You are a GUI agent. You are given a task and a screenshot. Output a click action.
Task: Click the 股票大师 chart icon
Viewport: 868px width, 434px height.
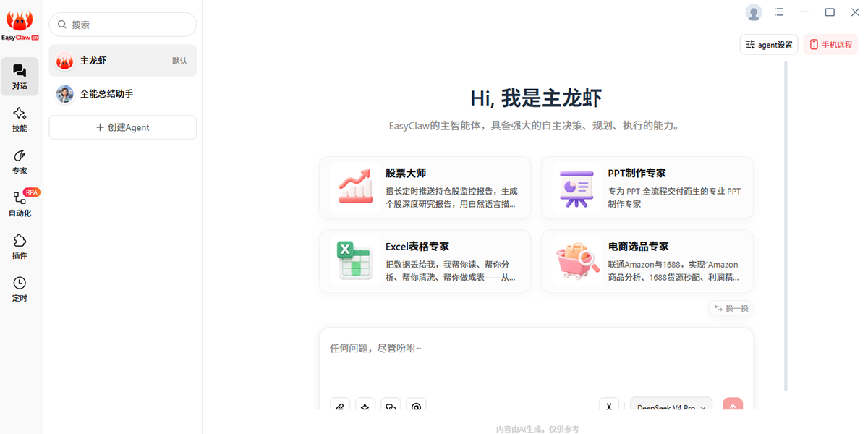356,187
